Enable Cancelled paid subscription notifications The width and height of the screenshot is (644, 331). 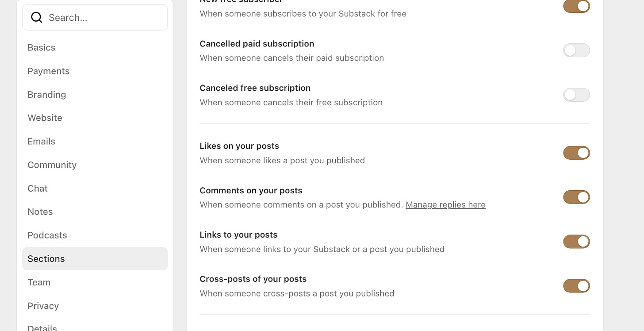point(576,50)
